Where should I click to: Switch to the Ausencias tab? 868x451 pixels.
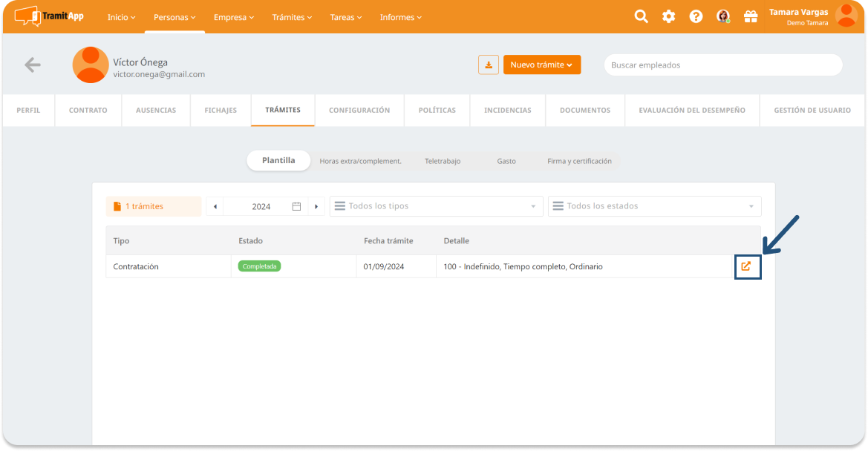coord(156,111)
